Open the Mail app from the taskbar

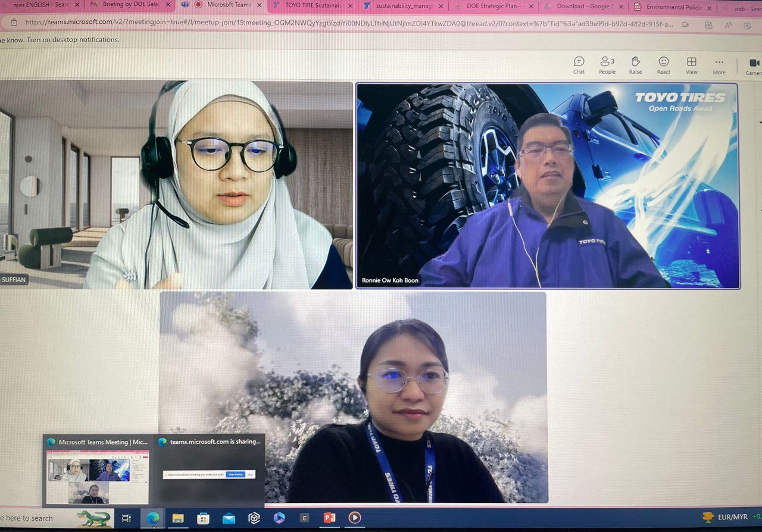[229, 518]
